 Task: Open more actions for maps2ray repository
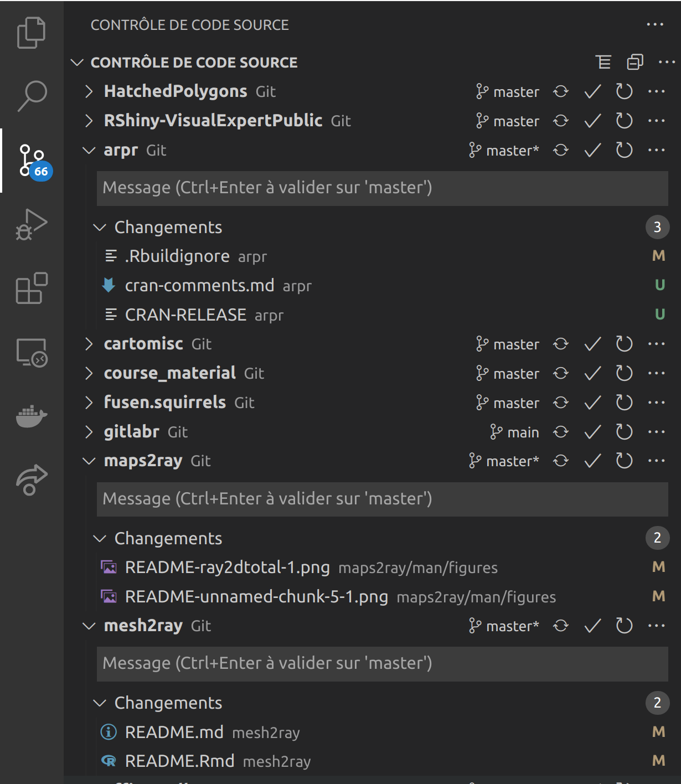[x=656, y=461]
